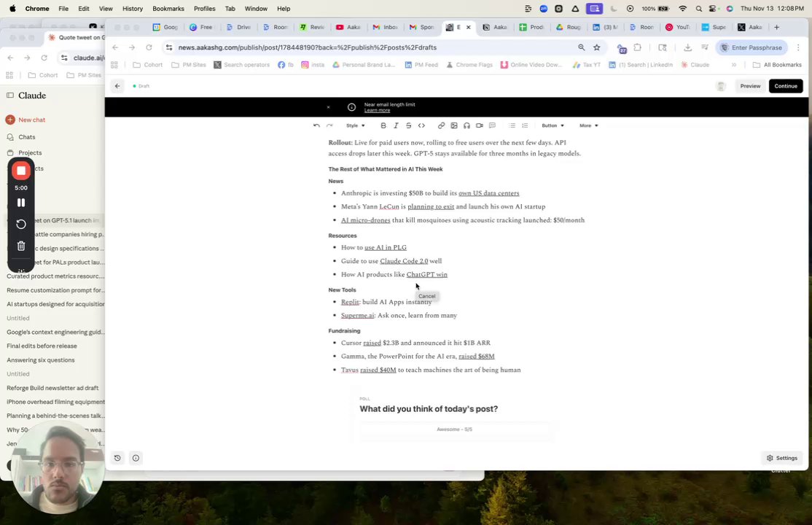The height and width of the screenshot is (525, 812).
Task: Switch to the Inbox Gmail tab
Action: click(386, 28)
